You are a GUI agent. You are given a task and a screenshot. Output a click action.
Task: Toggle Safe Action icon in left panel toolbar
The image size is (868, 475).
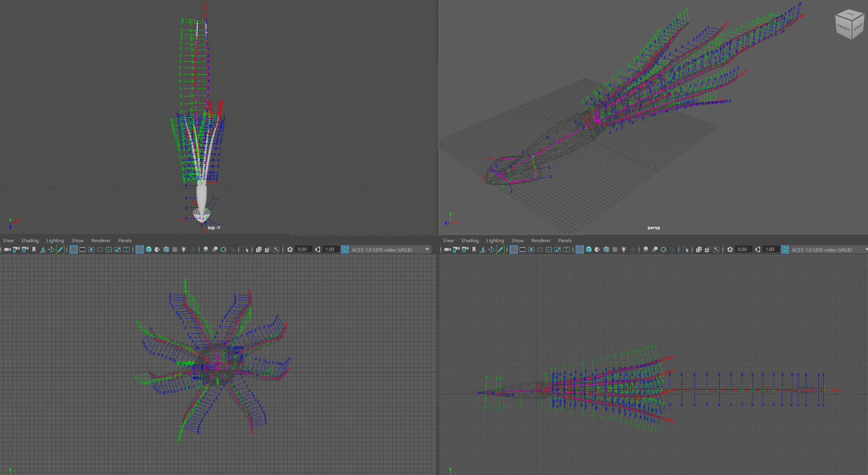coord(118,249)
